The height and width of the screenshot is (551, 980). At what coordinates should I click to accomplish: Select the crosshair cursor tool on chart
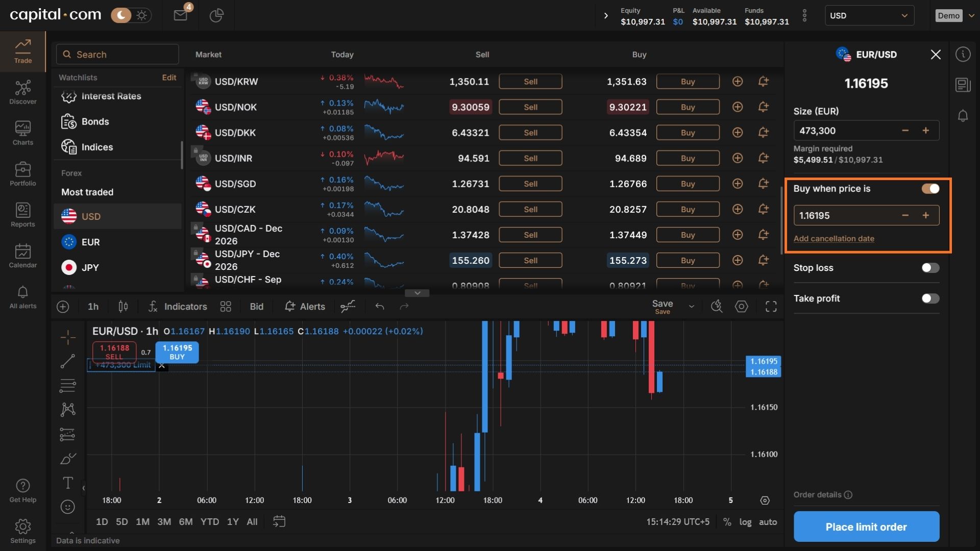click(x=67, y=337)
